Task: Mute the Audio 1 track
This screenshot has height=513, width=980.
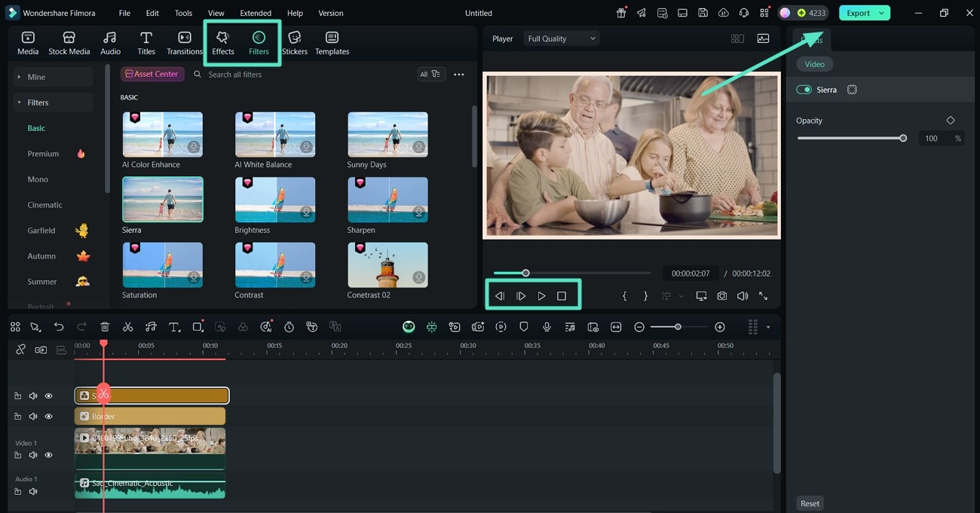Action: point(33,492)
